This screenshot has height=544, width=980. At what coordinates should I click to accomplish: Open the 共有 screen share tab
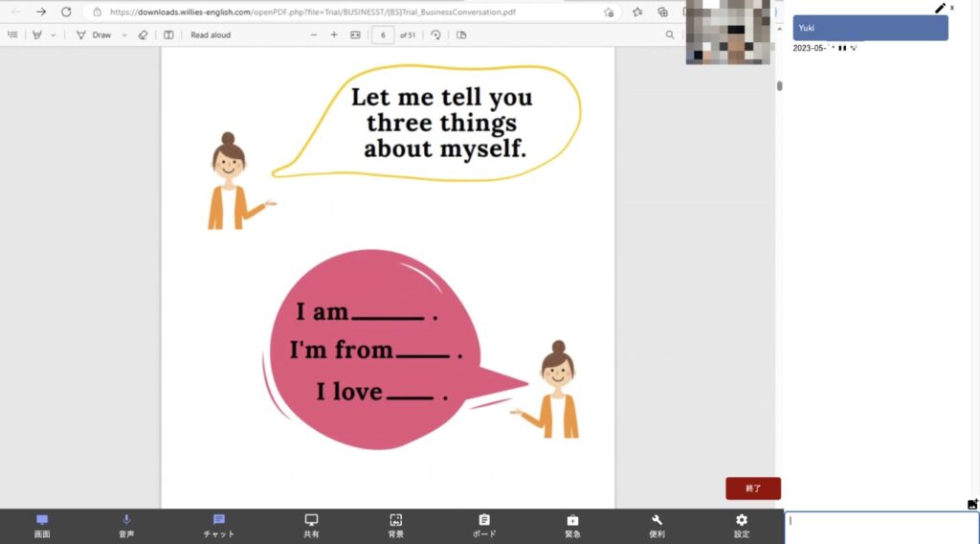pyautogui.click(x=311, y=525)
